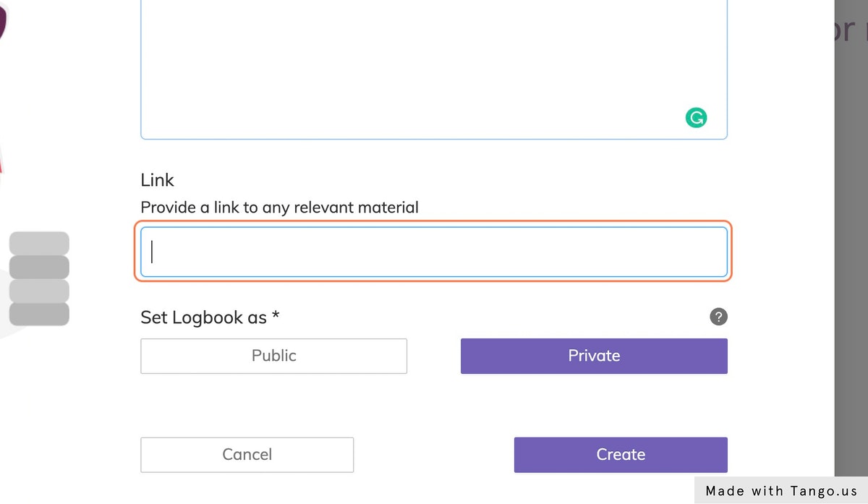Click the Grammarly icon in the text area

[x=696, y=117]
